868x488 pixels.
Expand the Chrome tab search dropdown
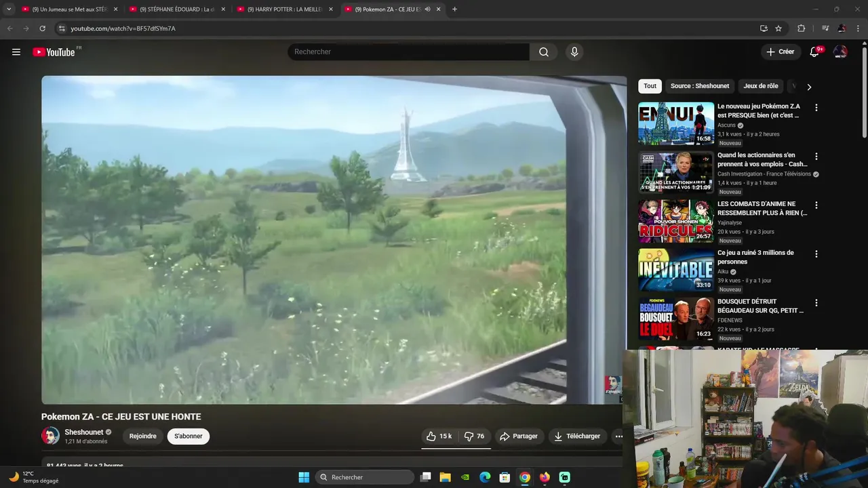[9, 9]
